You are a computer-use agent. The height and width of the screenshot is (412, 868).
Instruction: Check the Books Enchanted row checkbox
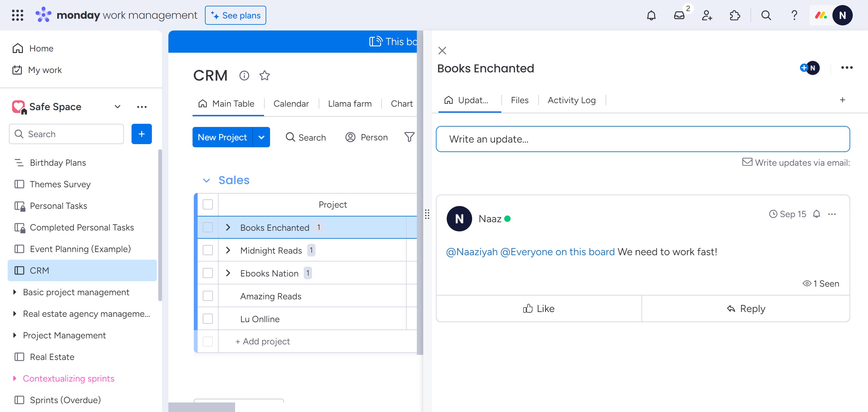[207, 228]
